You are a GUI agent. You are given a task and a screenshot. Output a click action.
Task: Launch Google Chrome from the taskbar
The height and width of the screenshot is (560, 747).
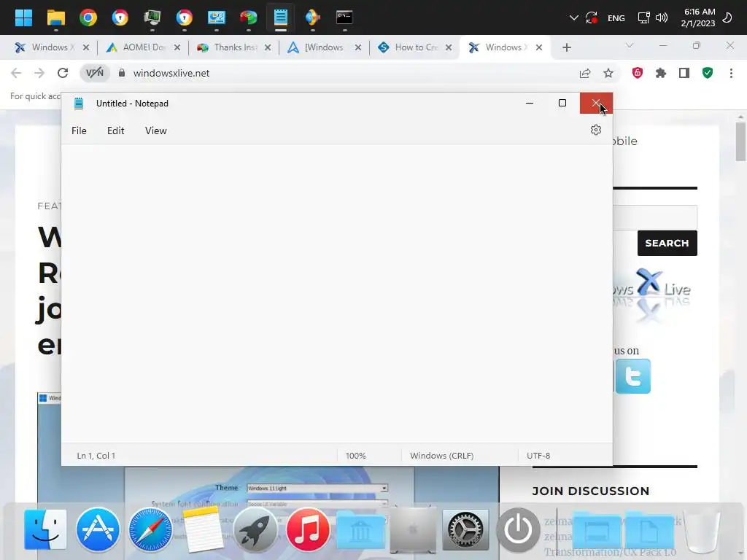click(88, 17)
